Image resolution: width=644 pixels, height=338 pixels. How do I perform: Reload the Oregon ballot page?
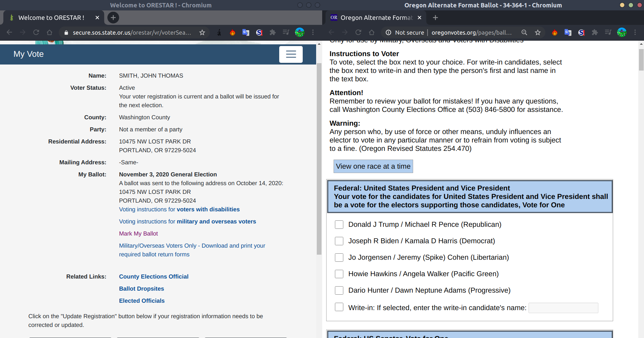(358, 32)
